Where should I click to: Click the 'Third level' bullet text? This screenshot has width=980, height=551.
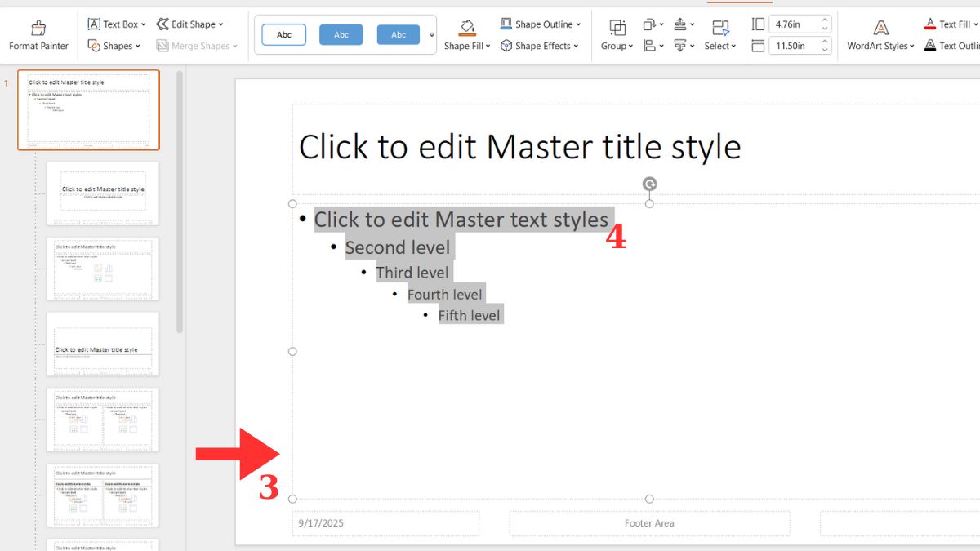pyautogui.click(x=412, y=273)
